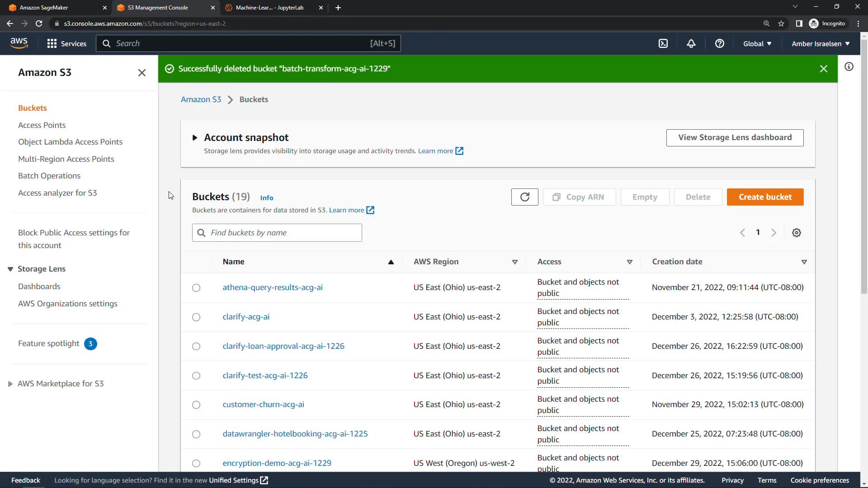The image size is (868, 488).
Task: Open bucket table preferences gear icon
Action: click(796, 233)
